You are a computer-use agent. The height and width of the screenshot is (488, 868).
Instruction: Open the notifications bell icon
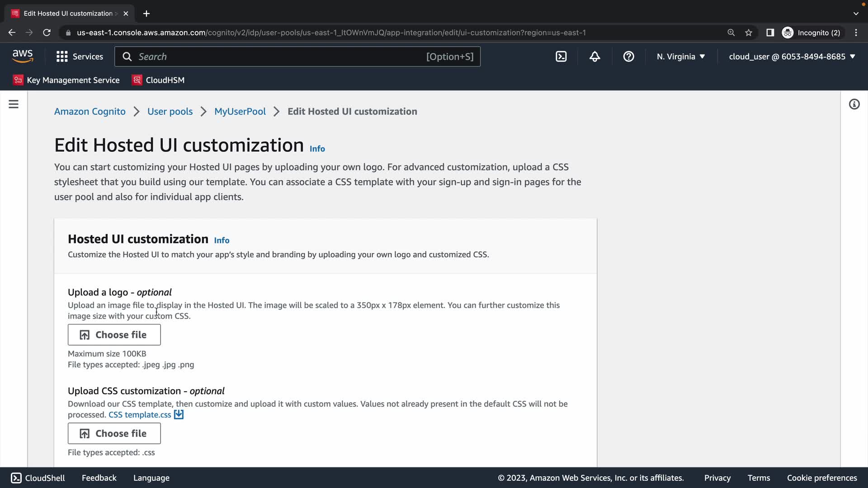point(595,56)
